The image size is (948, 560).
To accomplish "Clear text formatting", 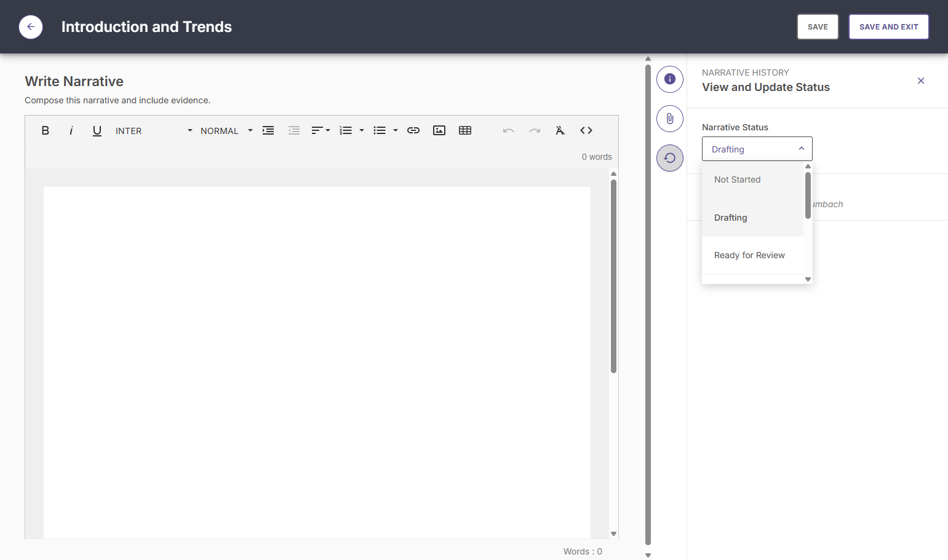I will click(560, 130).
